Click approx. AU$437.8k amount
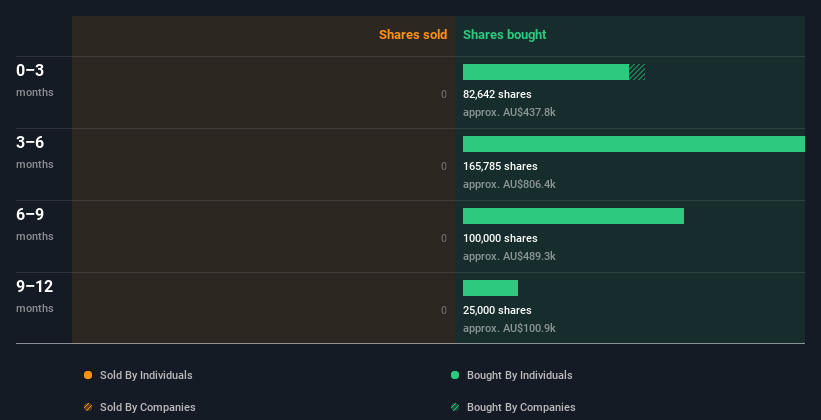This screenshot has width=821, height=420. click(x=509, y=112)
